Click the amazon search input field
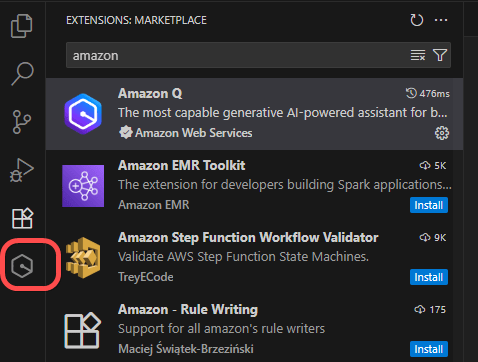Screen dimensions: 478x362 237,55
